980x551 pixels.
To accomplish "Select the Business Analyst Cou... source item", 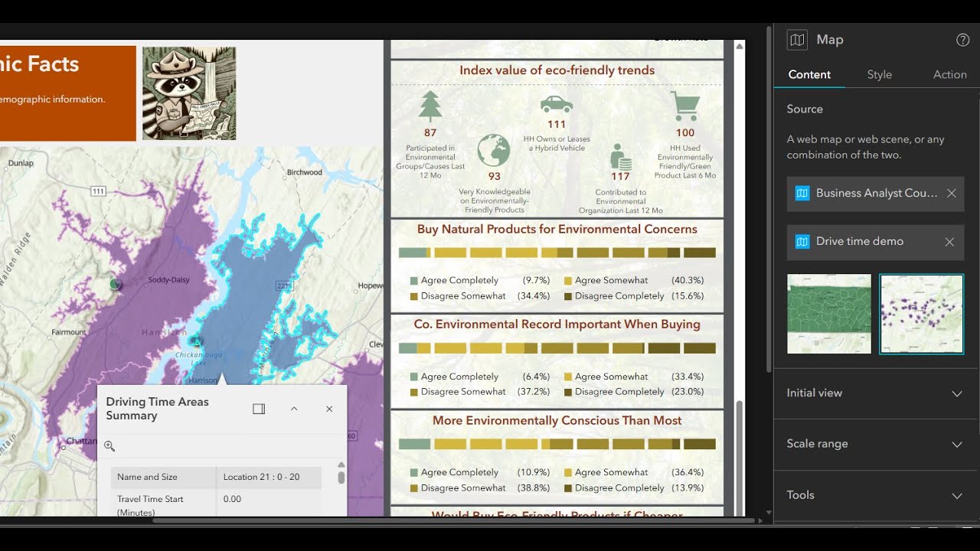I will click(876, 194).
